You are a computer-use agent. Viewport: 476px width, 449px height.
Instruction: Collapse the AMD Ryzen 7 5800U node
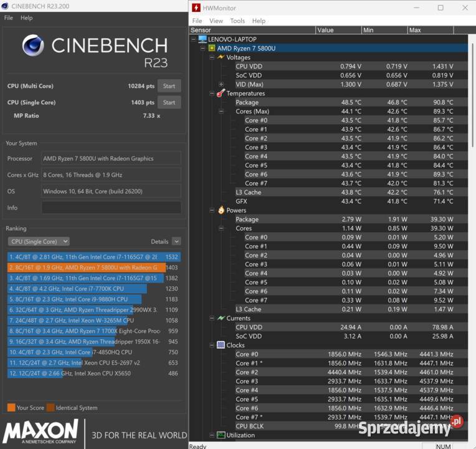(202, 48)
